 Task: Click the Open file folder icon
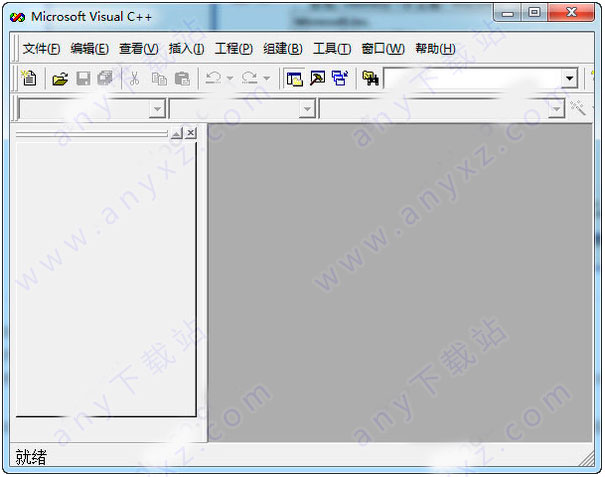coord(60,79)
